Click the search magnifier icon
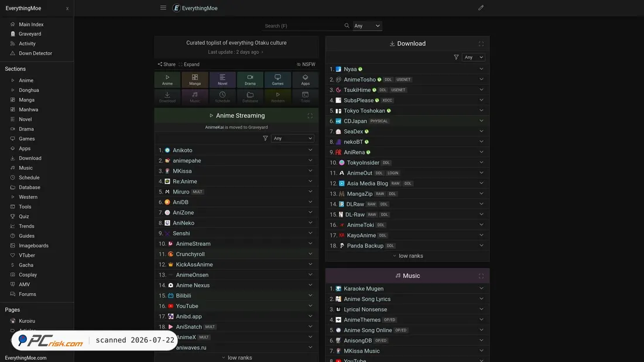This screenshot has height=362, width=644. click(347, 26)
